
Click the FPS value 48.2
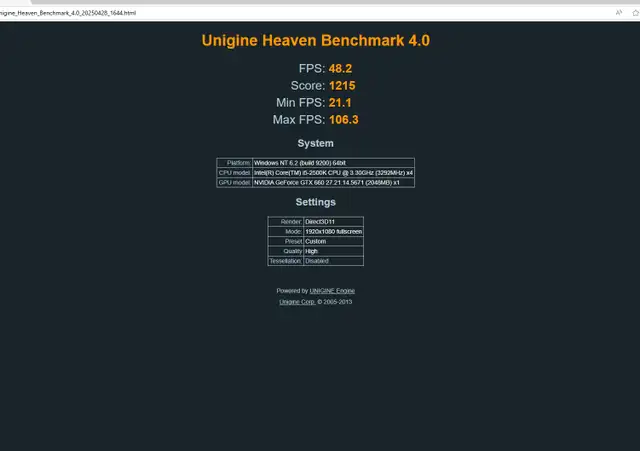click(340, 68)
